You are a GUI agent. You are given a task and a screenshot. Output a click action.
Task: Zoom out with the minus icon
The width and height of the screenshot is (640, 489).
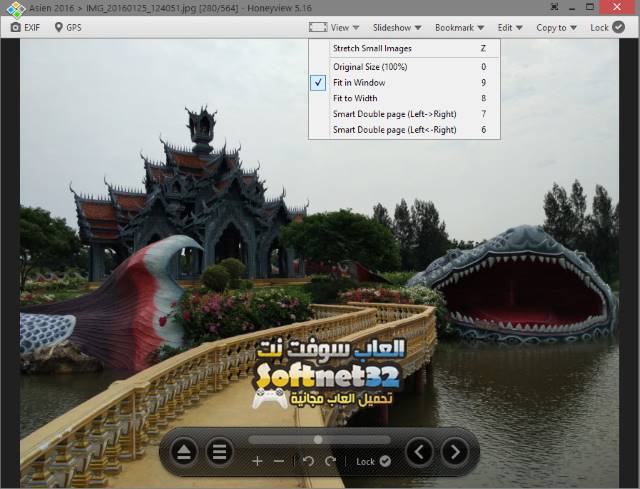279,461
